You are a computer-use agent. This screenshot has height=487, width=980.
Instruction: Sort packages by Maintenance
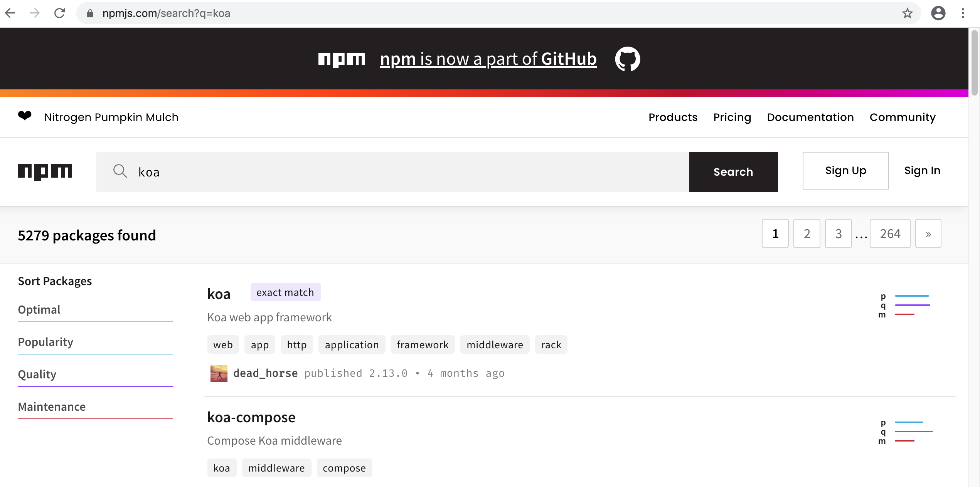(52, 407)
